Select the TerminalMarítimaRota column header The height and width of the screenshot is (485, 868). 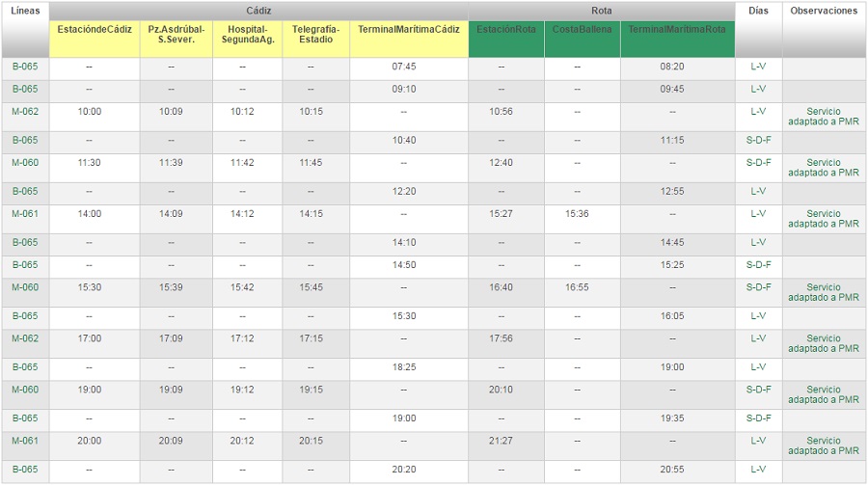[x=677, y=30]
